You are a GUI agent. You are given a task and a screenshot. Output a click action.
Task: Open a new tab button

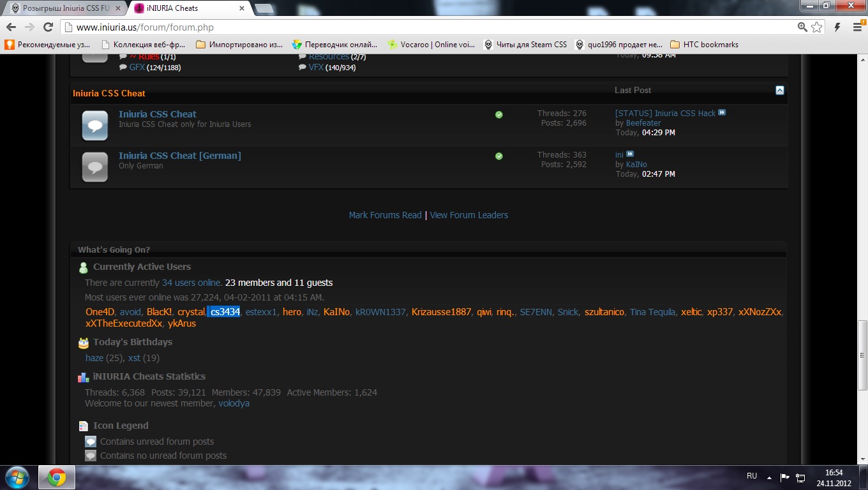coord(264,8)
